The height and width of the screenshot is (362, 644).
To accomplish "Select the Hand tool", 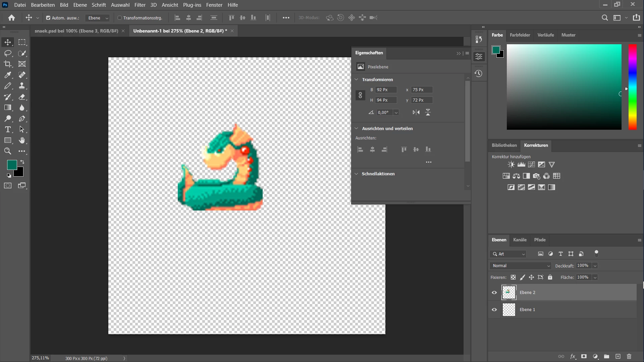I will (x=22, y=140).
